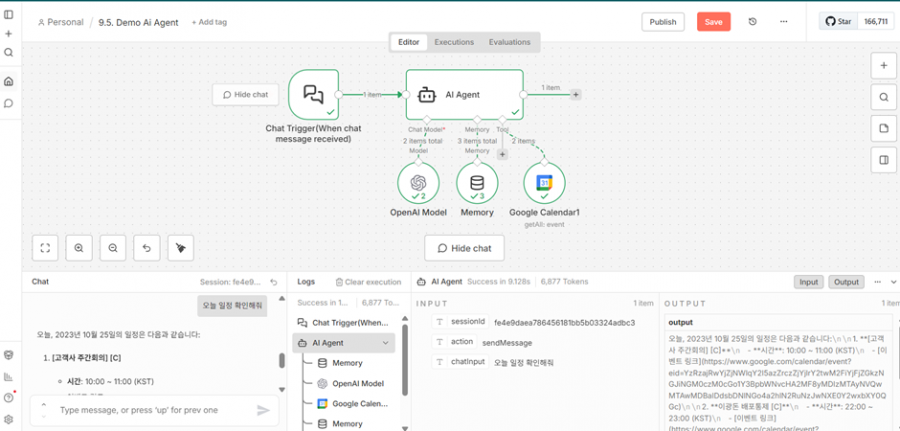Screen dimensions: 900x431
Task: Zoom in on the workflow canvas
Action: coord(79,247)
